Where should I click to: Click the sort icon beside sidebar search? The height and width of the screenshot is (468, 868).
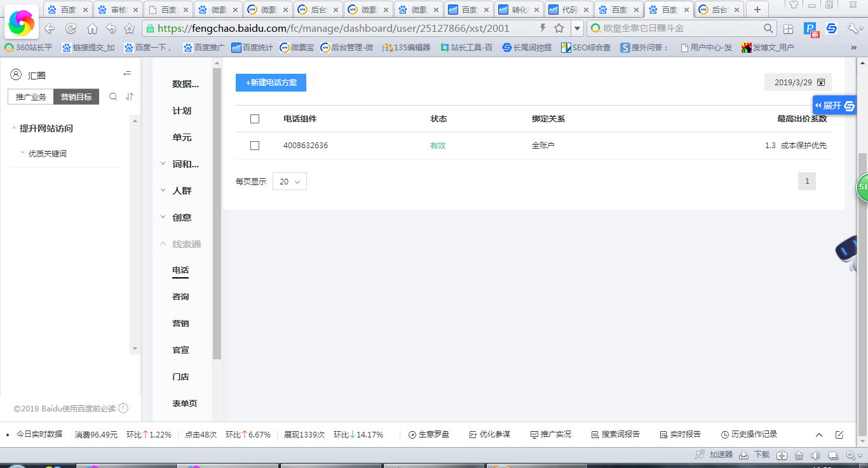[130, 97]
